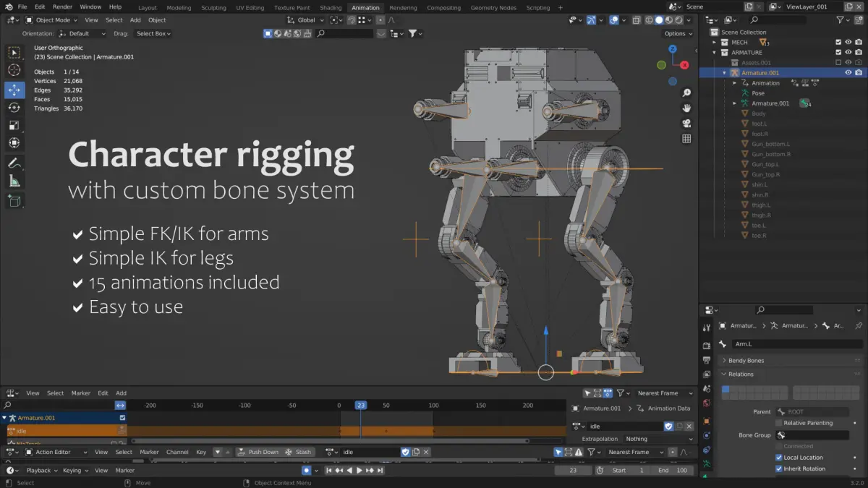
Task: Click Play animation button
Action: tap(359, 470)
